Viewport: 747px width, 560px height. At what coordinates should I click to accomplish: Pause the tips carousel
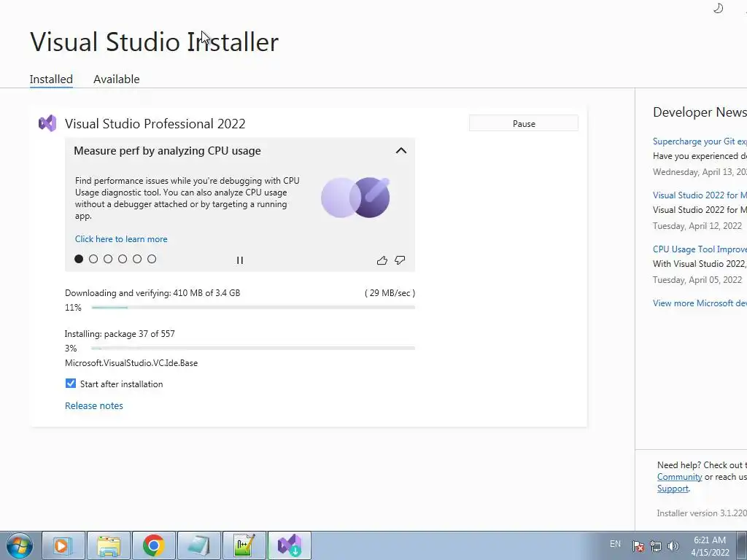click(239, 260)
